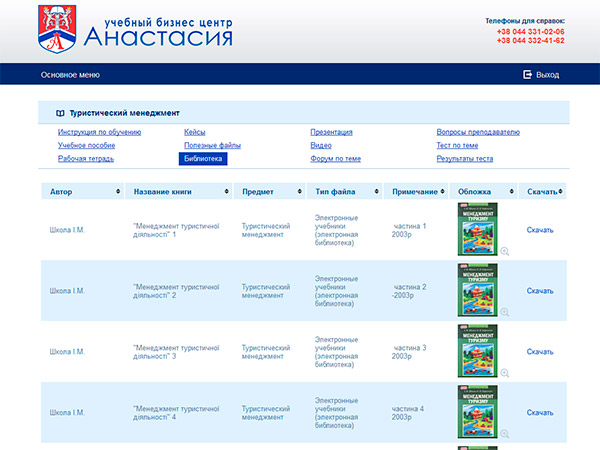Image resolution: width=600 pixels, height=450 pixels.
Task: Click the book icon beside Туристический менеджмент
Action: (60, 114)
